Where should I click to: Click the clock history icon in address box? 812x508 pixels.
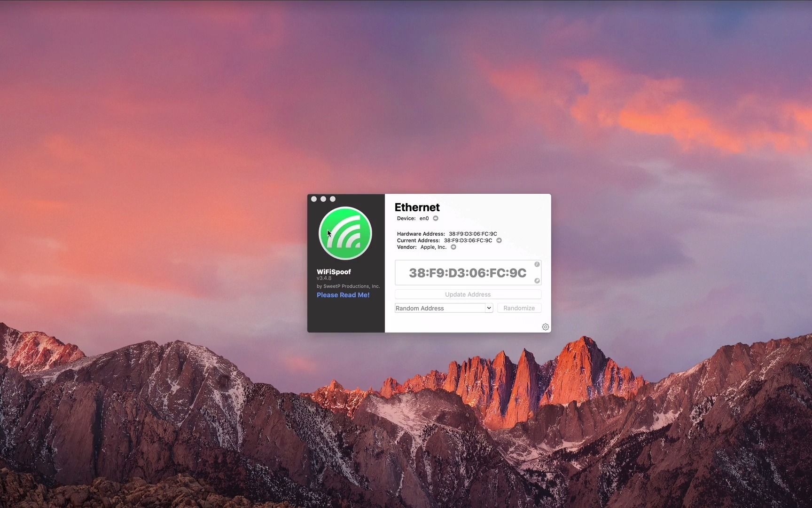click(x=537, y=264)
